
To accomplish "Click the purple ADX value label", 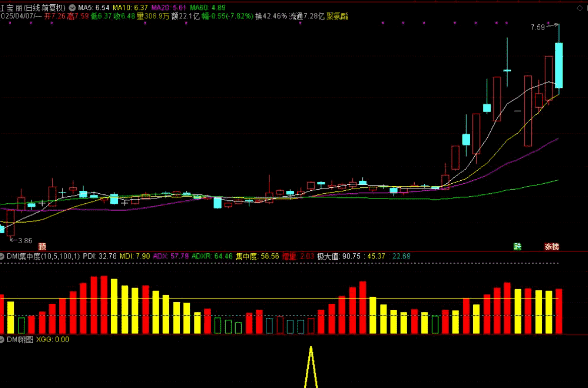I will point(171,256).
